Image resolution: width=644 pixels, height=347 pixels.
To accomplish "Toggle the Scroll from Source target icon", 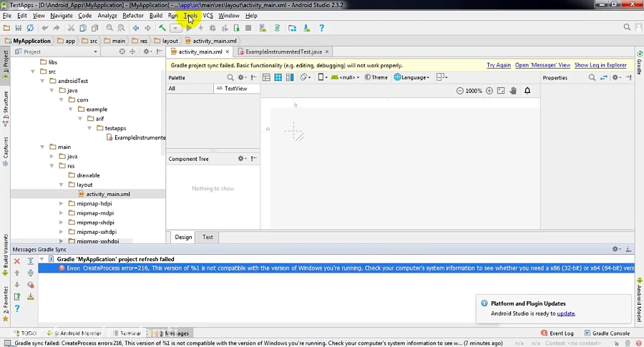I will coord(122,52).
